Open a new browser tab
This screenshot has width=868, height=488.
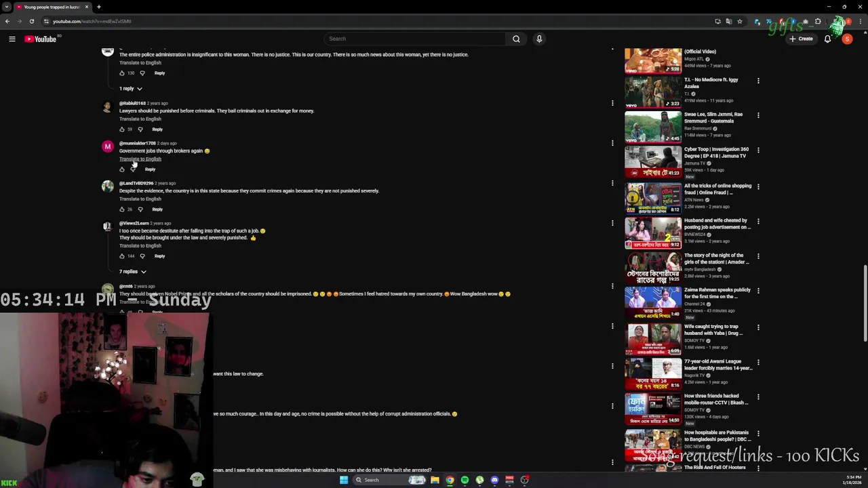pyautogui.click(x=99, y=7)
